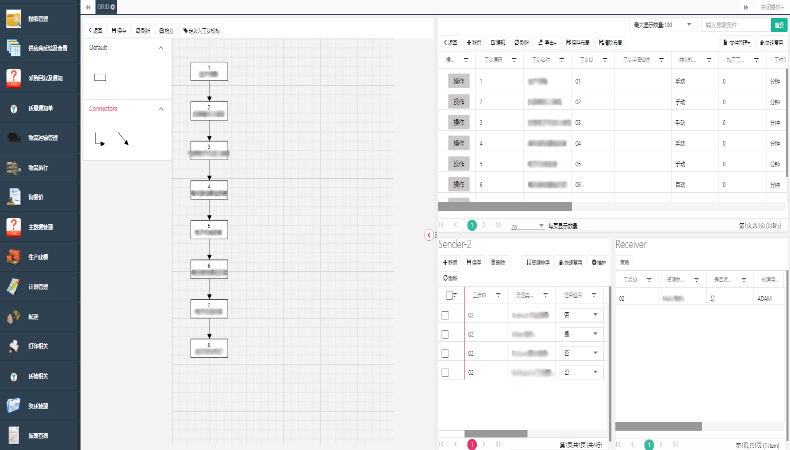Click the search condition input field
The image size is (790, 450).
point(735,24)
